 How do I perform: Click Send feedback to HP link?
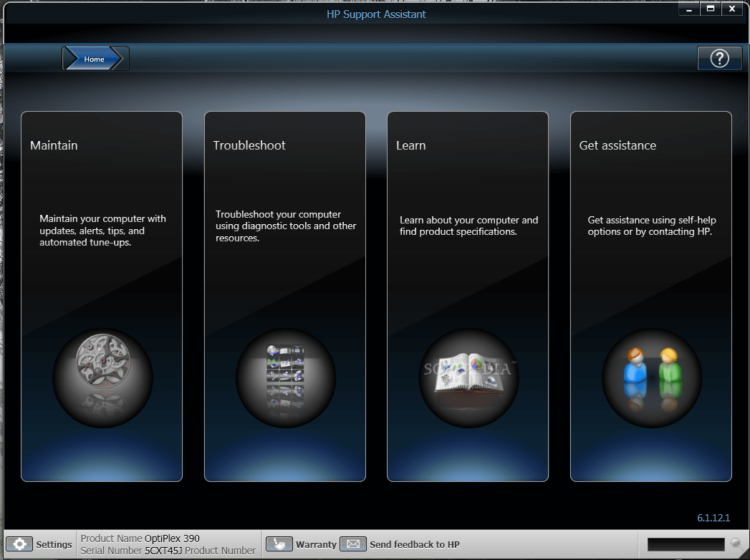pyautogui.click(x=414, y=544)
